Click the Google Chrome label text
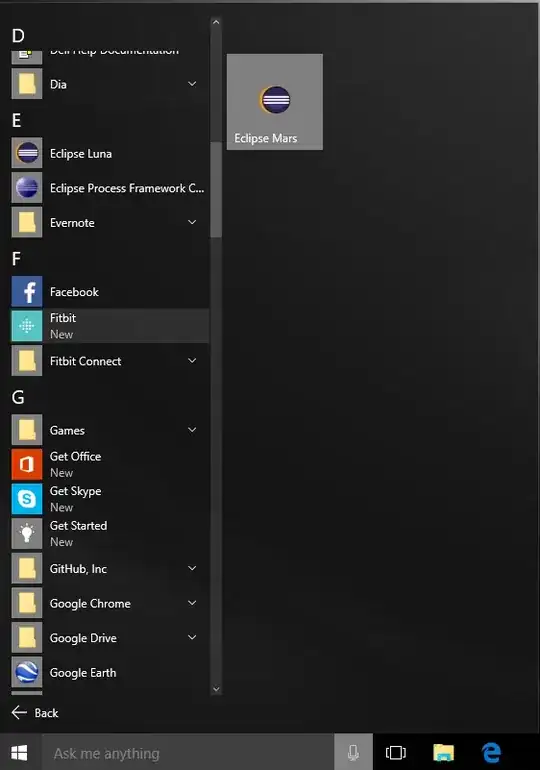This screenshot has width=540, height=770. pos(90,604)
